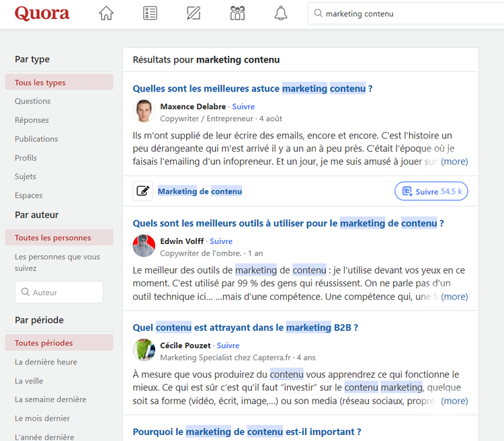The width and height of the screenshot is (504, 441).
Task: Follow Edwin Volff via Suivre
Action: (x=221, y=241)
